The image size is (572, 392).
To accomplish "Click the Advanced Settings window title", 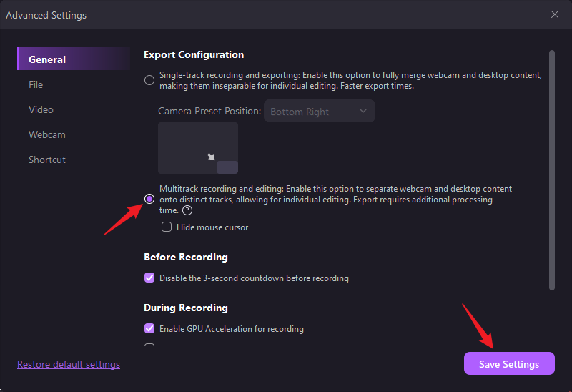I will [46, 15].
